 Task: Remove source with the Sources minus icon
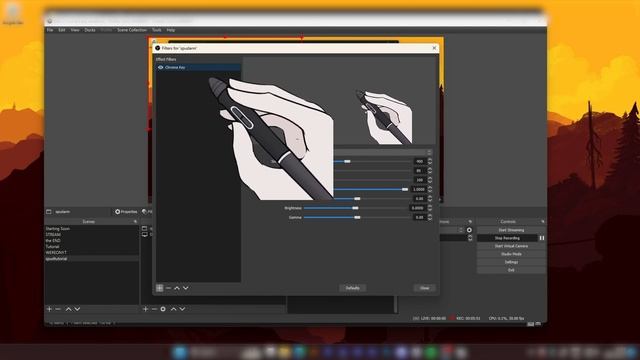click(154, 309)
